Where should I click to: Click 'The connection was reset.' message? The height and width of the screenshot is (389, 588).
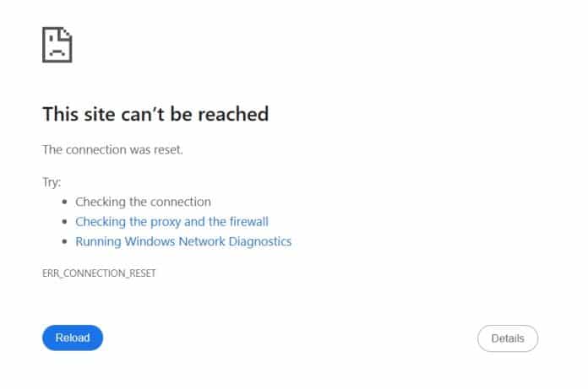[x=112, y=150]
